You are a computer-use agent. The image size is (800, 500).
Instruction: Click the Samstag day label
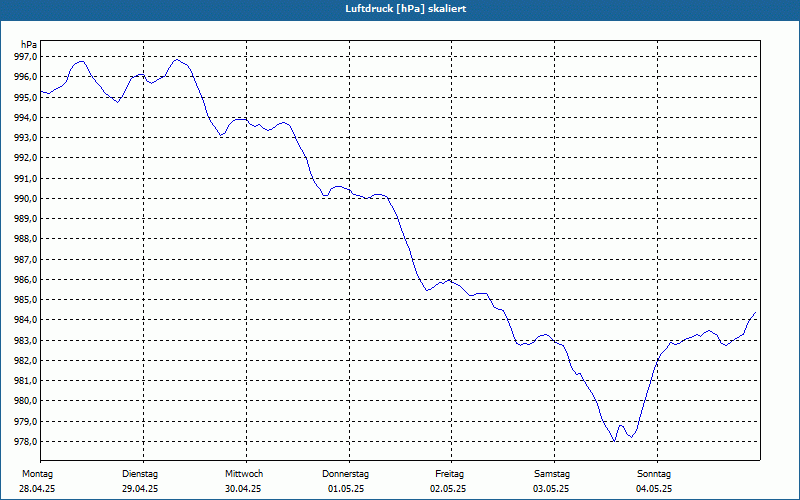(552, 474)
